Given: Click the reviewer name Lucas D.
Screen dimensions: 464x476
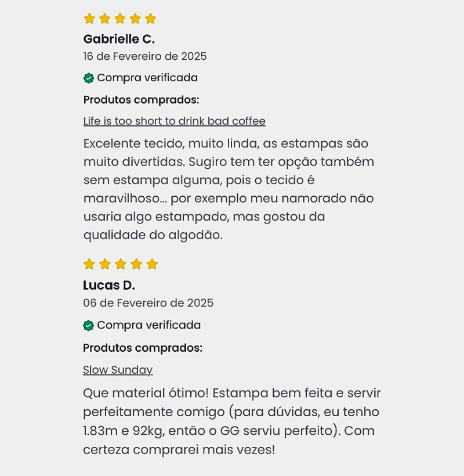Looking at the screenshot, I should click(109, 286).
